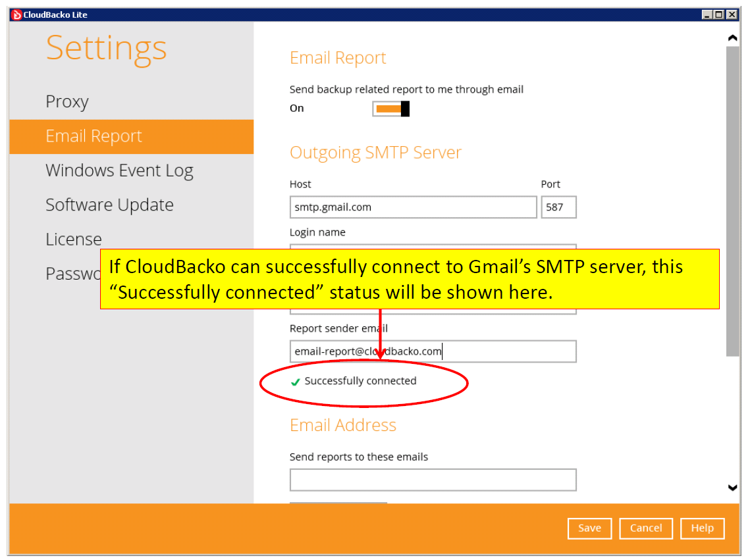Click the Email Address heading

click(343, 425)
